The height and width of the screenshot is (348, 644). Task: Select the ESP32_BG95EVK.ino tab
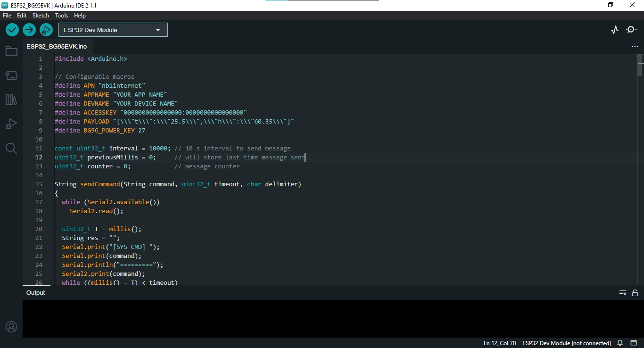[x=57, y=47]
